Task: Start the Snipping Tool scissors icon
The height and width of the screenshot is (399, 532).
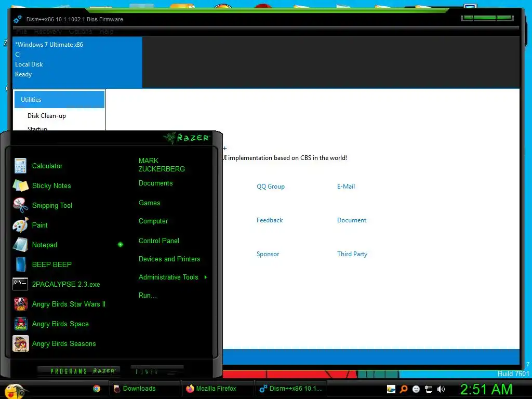Action: click(x=20, y=205)
